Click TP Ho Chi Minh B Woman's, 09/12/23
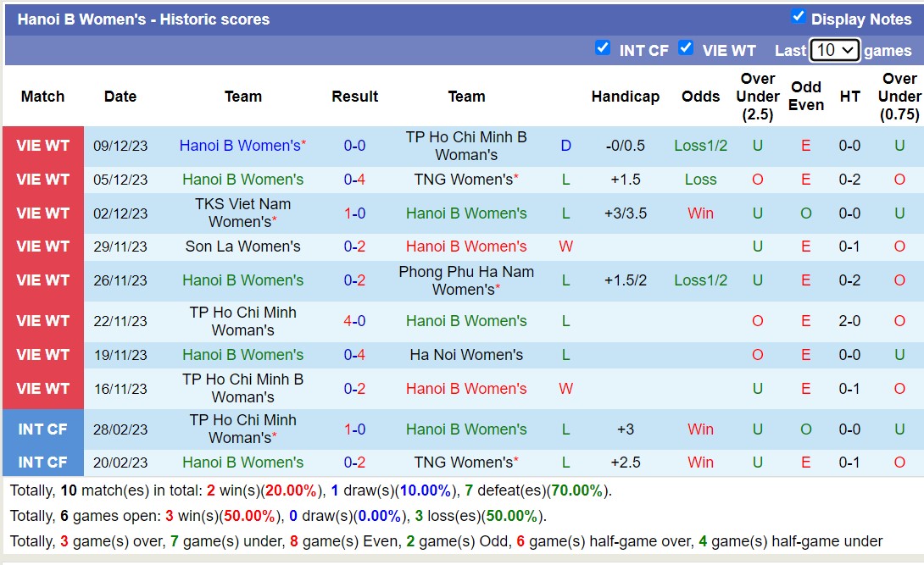The width and height of the screenshot is (924, 565). [466, 146]
